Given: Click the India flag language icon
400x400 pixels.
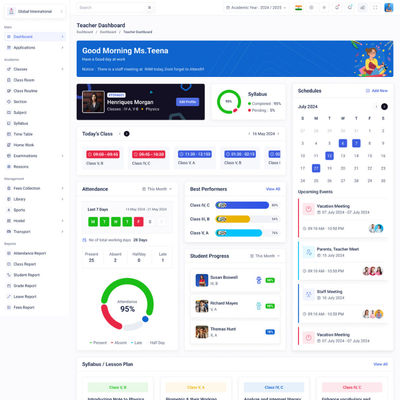Looking at the screenshot, I should 299,7.
